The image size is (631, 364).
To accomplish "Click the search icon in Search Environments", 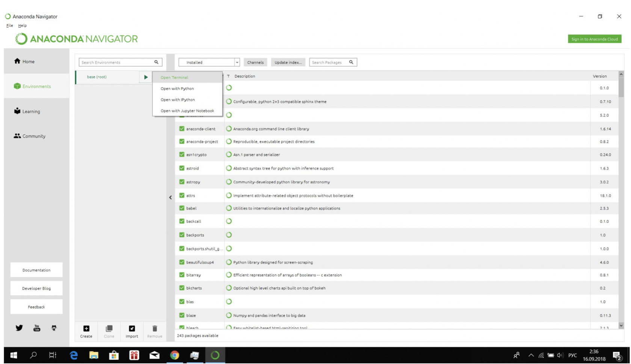I will (156, 62).
